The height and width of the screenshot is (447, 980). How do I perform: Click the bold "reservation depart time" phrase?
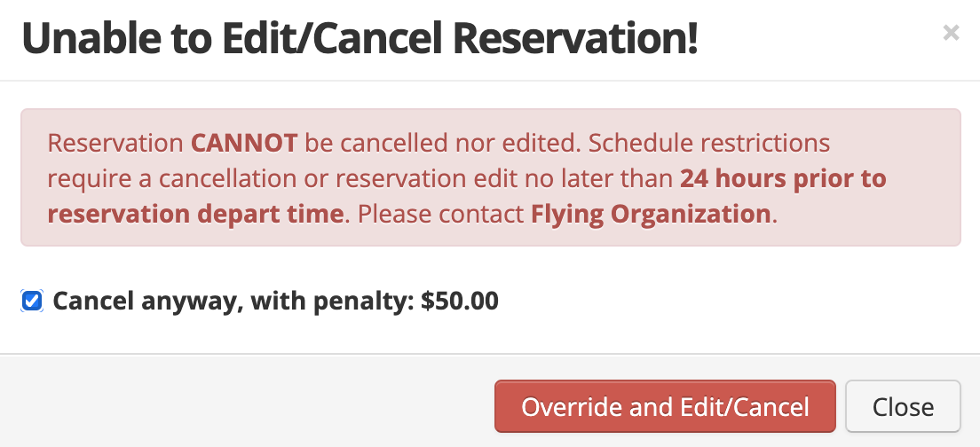coord(195,214)
